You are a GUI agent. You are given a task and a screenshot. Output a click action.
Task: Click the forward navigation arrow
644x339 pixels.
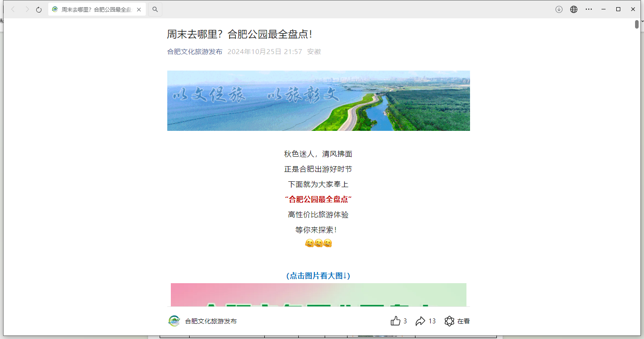(27, 9)
